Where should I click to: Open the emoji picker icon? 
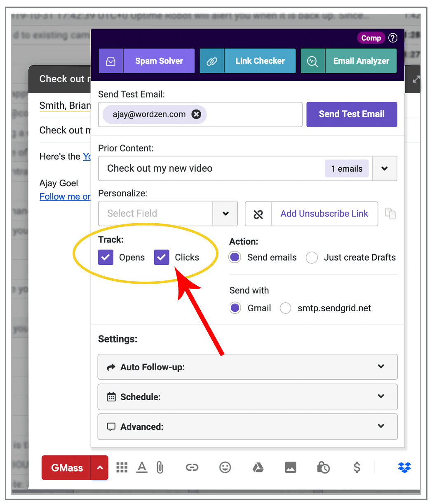[x=225, y=467]
